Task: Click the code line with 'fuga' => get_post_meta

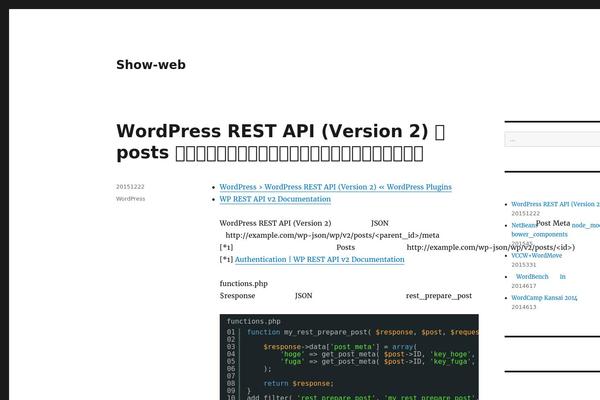Action: (x=377, y=361)
